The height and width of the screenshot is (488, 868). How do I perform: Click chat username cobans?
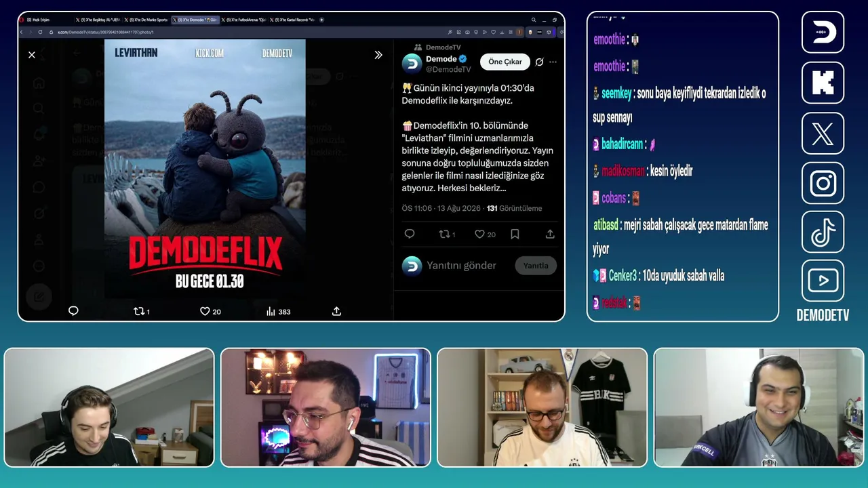tap(614, 199)
